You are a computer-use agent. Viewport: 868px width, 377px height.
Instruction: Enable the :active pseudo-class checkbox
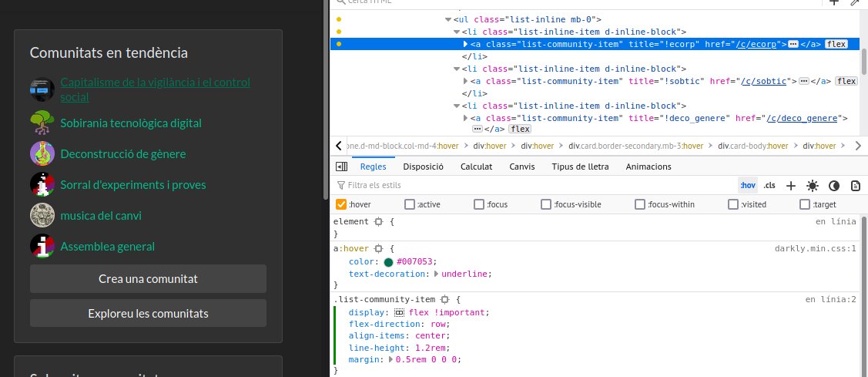(410, 204)
